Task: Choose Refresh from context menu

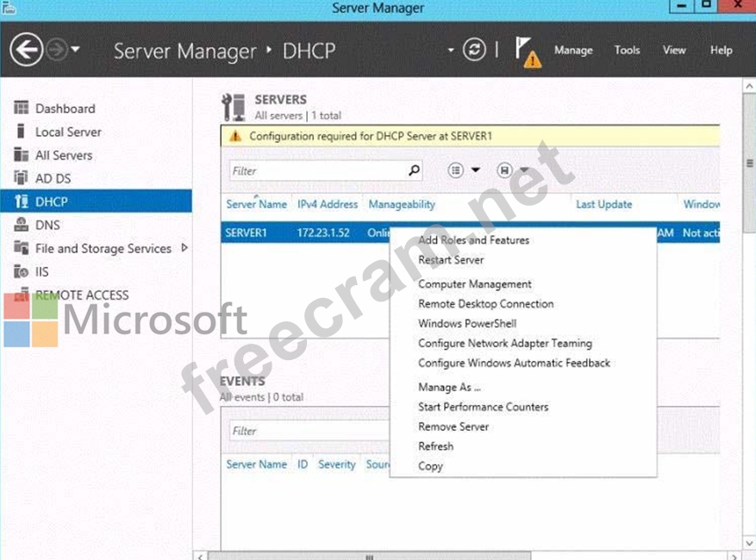Action: pyautogui.click(x=436, y=447)
